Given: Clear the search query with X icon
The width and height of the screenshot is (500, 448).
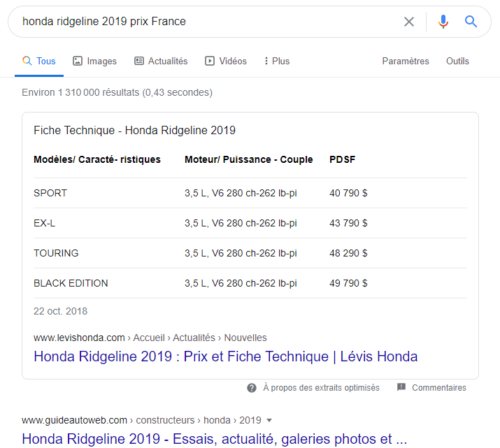Looking at the screenshot, I should 409,22.
